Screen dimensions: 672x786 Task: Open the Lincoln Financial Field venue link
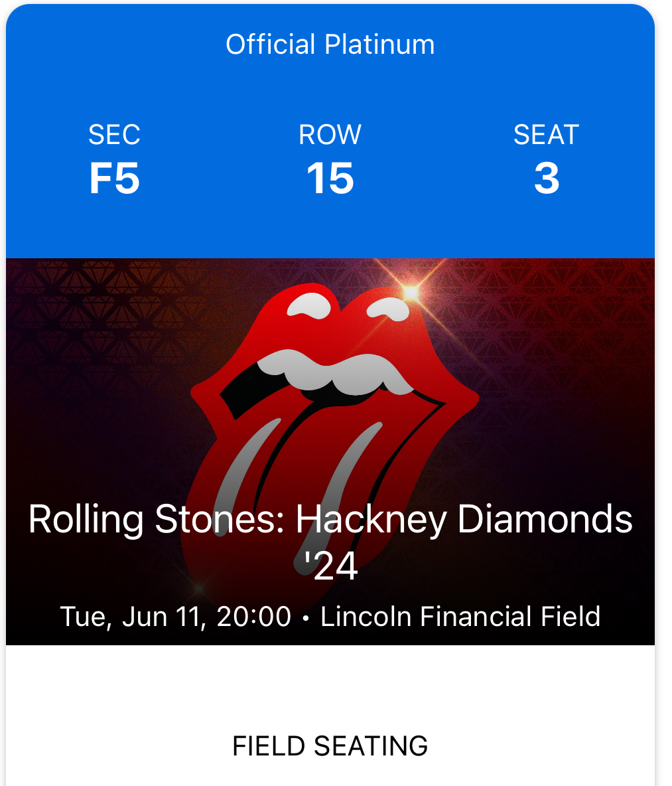[460, 617]
